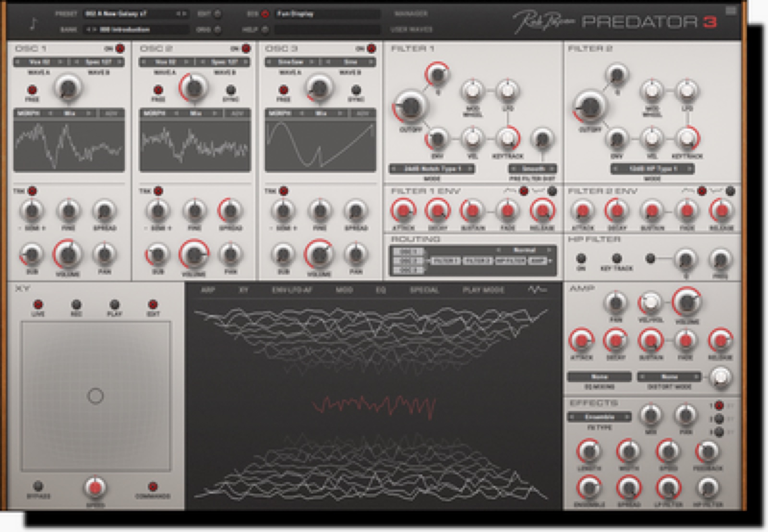Open the Preset name selector
768x532 pixels.
pos(135,14)
